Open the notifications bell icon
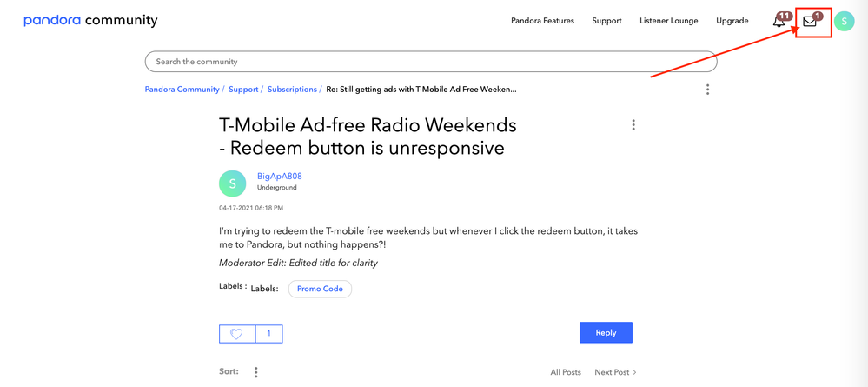Image resolution: width=868 pixels, height=387 pixels. (x=779, y=22)
